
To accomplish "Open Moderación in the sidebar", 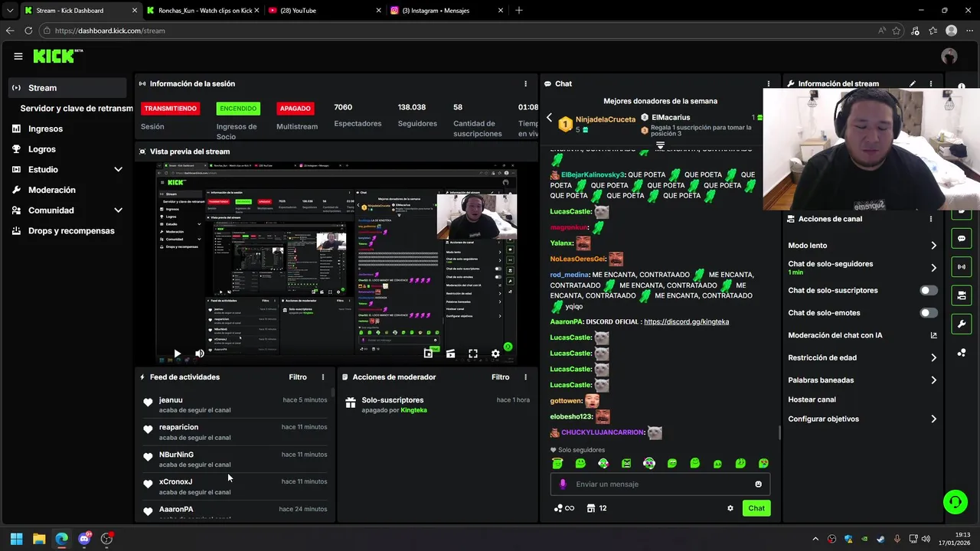I will (x=52, y=190).
